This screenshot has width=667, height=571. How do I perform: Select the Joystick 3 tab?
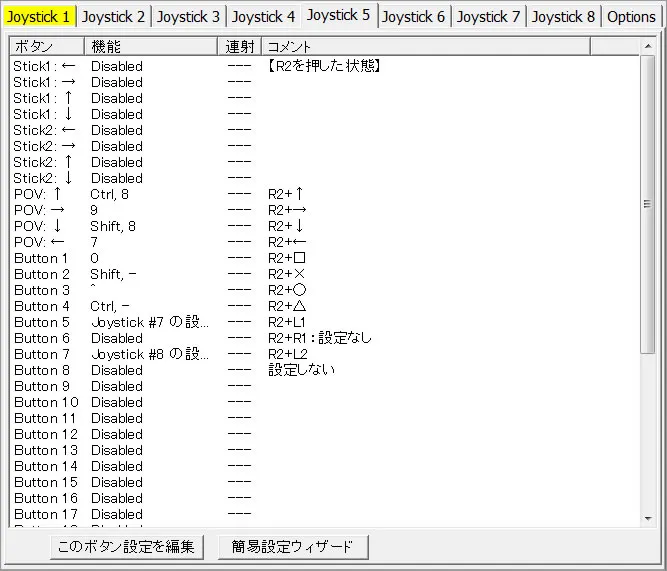pos(188,16)
